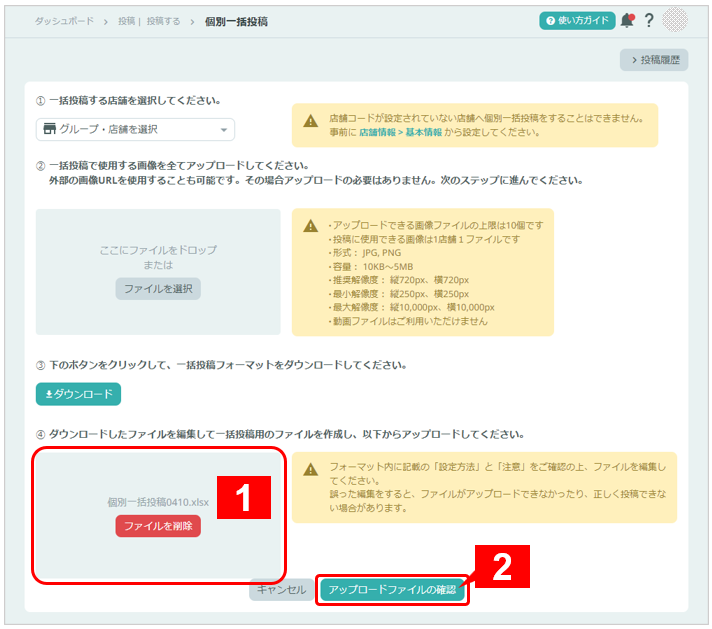Open the 投稿 breadcrumb link
Viewport: 712px width, 629px height.
point(127,21)
